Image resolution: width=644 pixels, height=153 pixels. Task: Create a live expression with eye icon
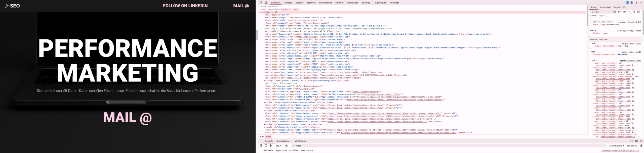tap(287, 146)
